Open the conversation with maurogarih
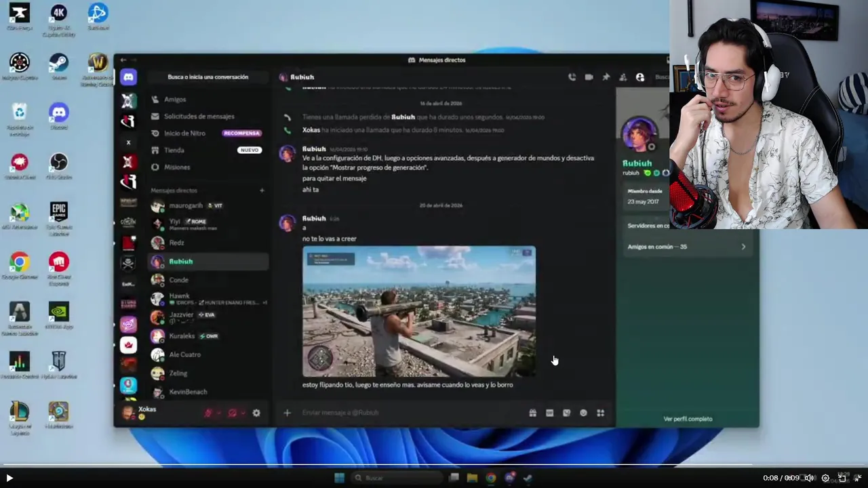This screenshot has width=868, height=488. click(x=208, y=205)
